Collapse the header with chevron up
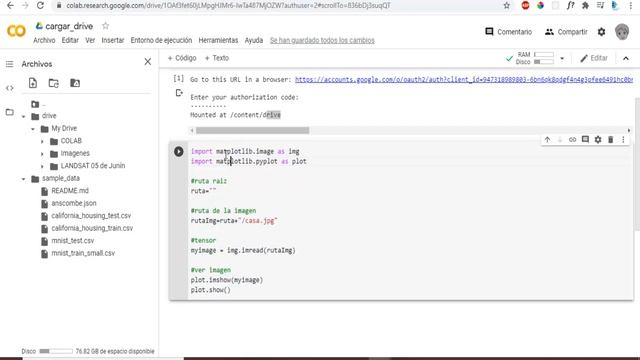 click(626, 58)
